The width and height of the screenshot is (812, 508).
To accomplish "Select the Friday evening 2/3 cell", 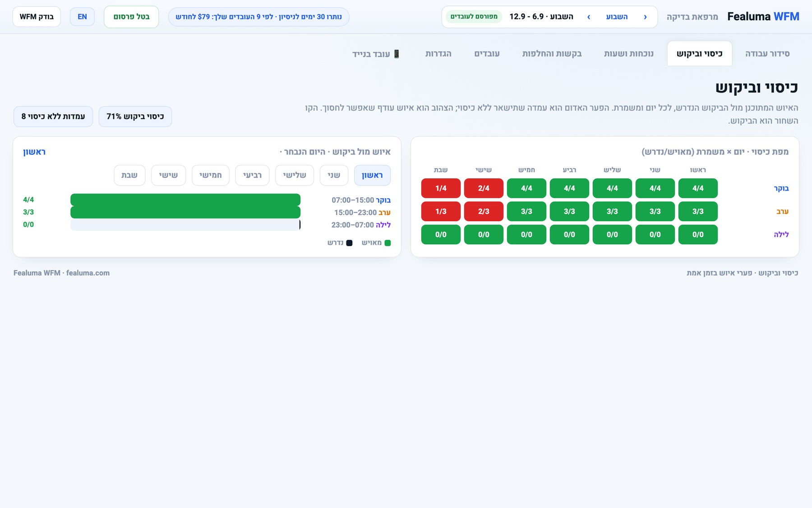I will pos(484,211).
